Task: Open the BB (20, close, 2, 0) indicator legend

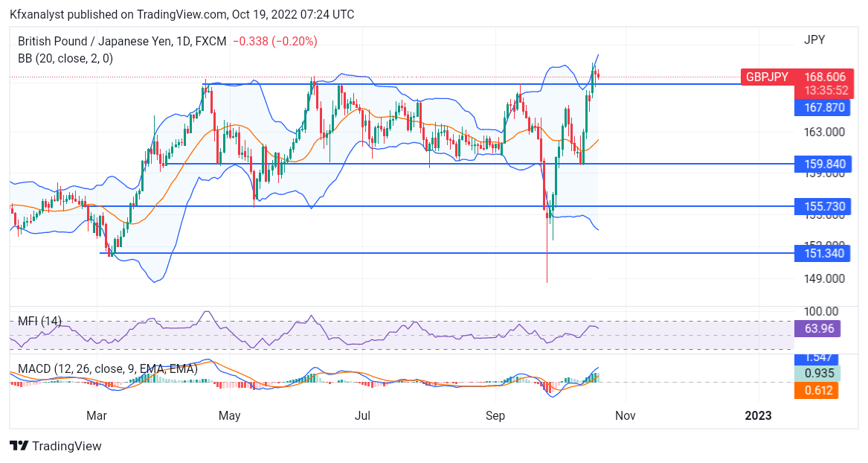Action: pos(65,58)
